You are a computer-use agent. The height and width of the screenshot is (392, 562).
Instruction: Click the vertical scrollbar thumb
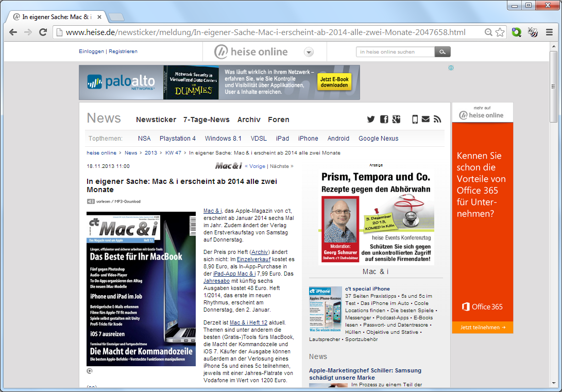(x=553, y=86)
